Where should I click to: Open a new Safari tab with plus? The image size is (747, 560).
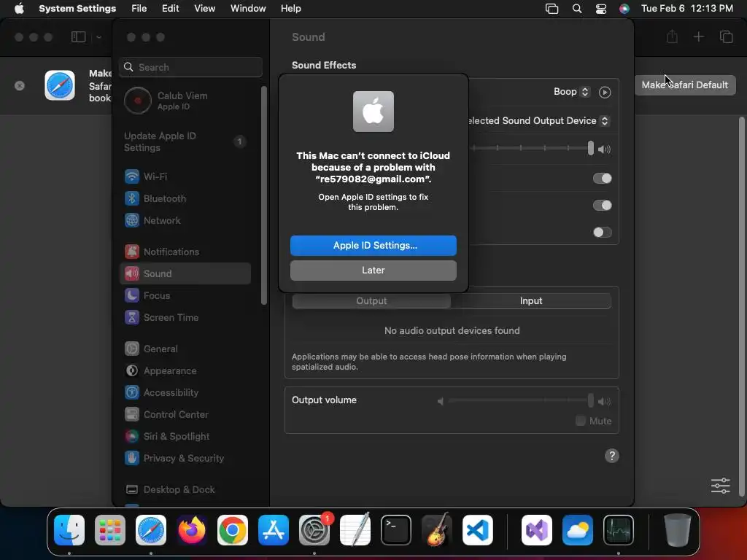[x=698, y=36]
